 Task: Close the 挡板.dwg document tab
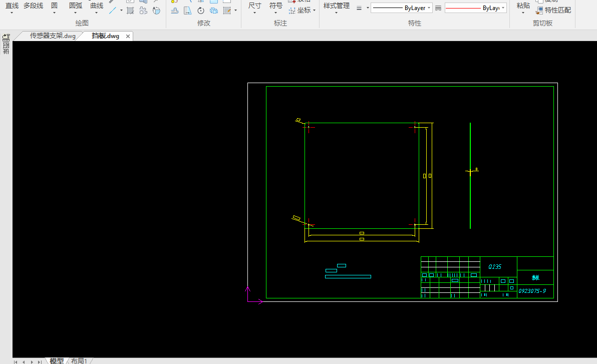point(128,36)
